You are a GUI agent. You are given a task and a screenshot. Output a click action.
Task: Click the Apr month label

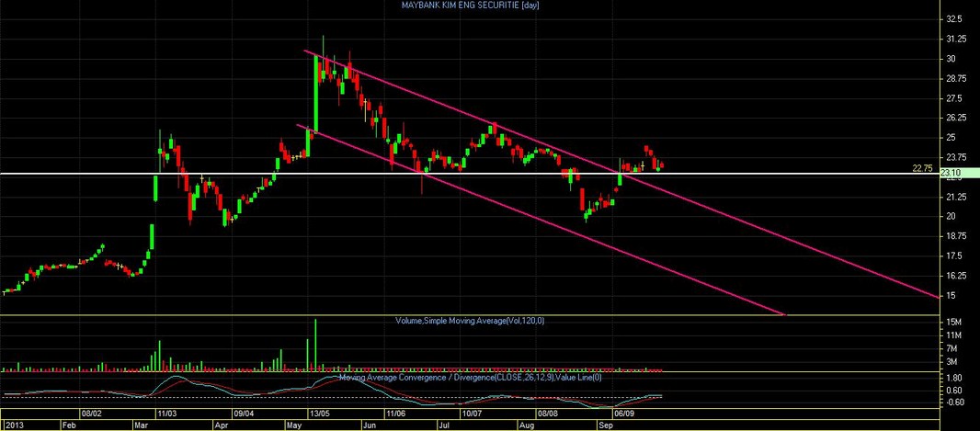(222, 425)
